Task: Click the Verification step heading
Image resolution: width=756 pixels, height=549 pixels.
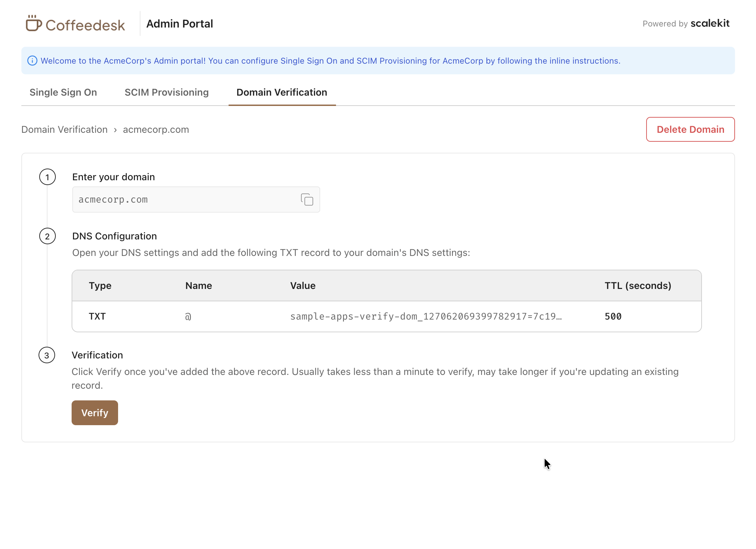Action: [97, 355]
